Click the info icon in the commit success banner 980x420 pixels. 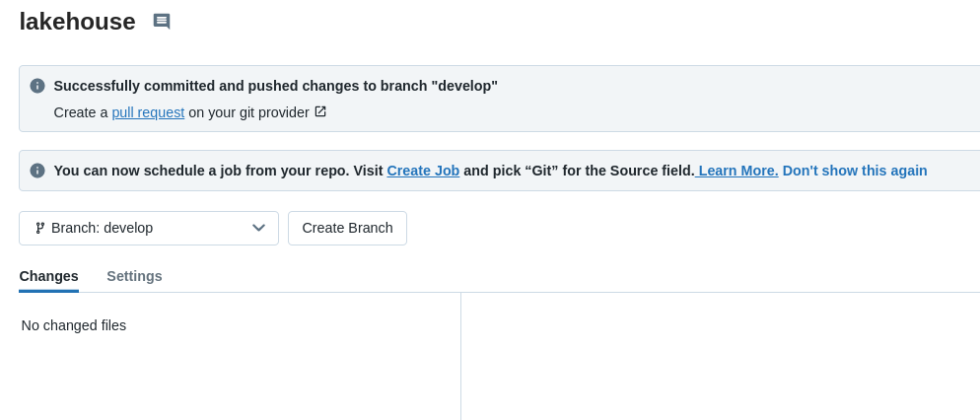click(x=37, y=86)
